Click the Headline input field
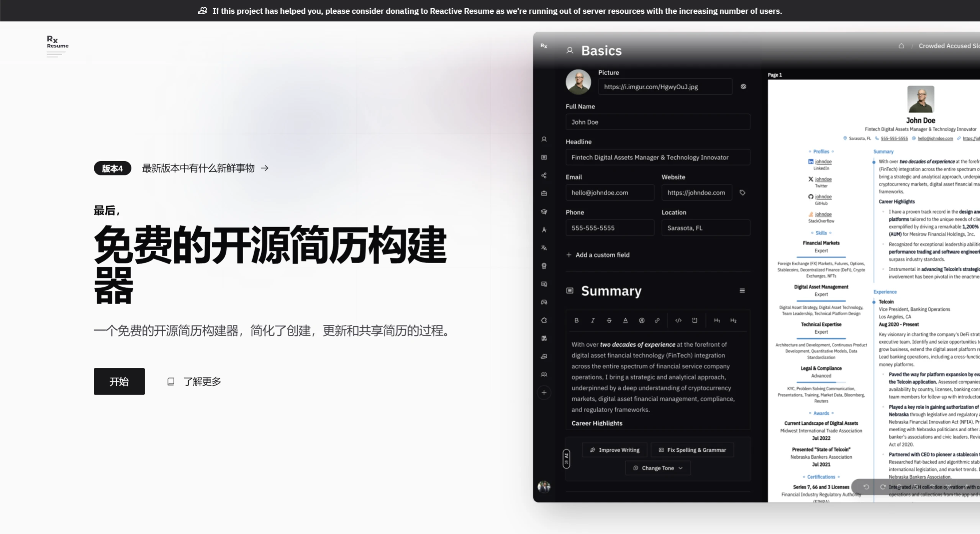Viewport: 980px width, 534px height. pos(658,157)
